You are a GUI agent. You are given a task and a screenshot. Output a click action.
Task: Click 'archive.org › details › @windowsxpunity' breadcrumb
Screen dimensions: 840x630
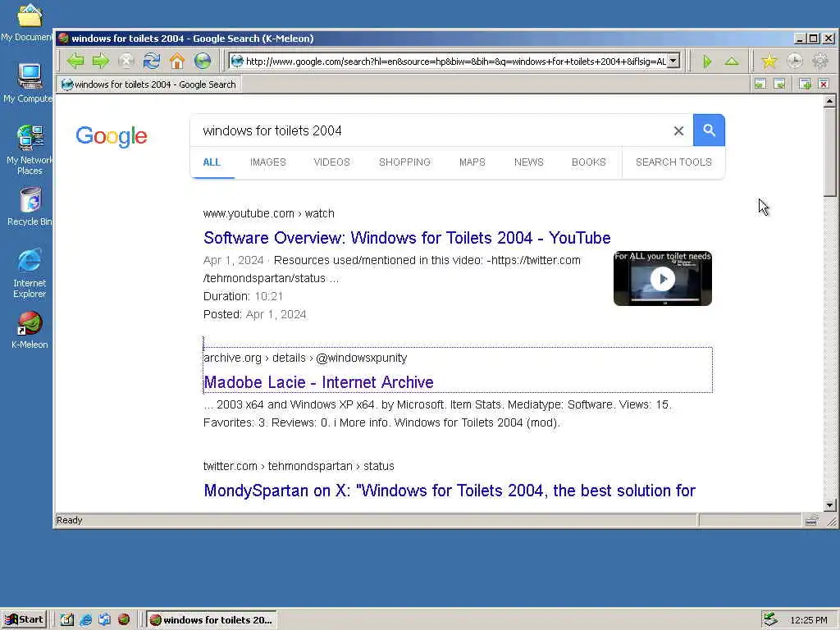pyautogui.click(x=305, y=358)
